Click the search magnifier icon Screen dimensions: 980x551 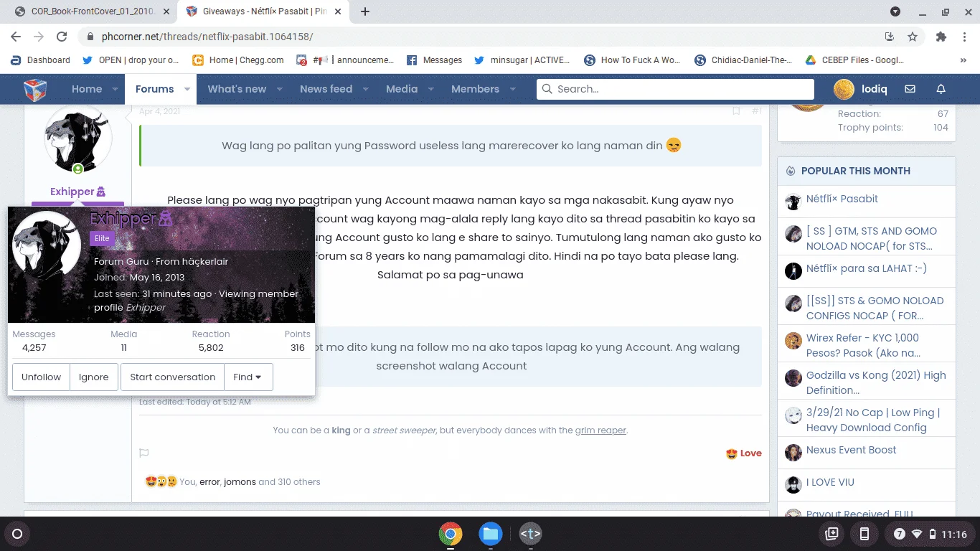click(x=547, y=89)
